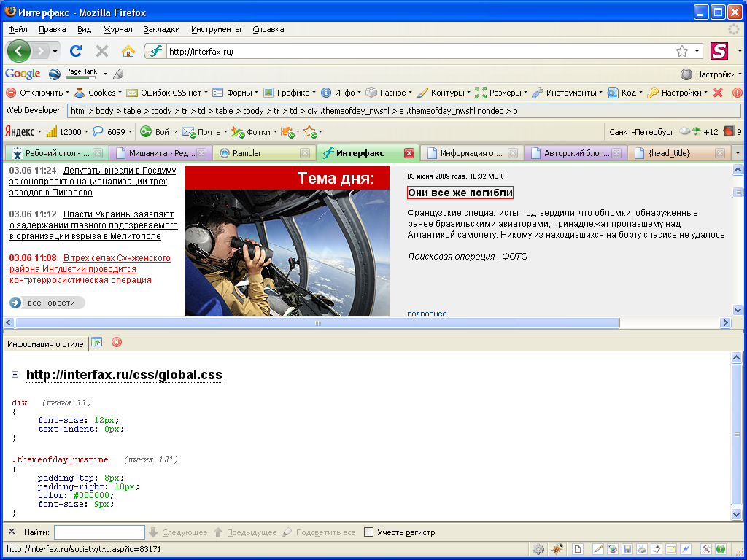Open the Контуры dropdown menu
Image resolution: width=747 pixels, height=560 pixels.
(444, 93)
